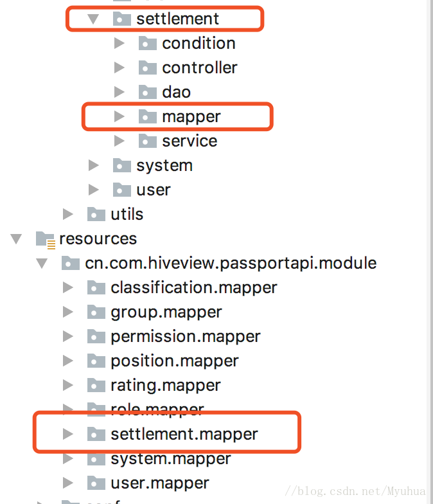Select the system package item

pyautogui.click(x=164, y=166)
